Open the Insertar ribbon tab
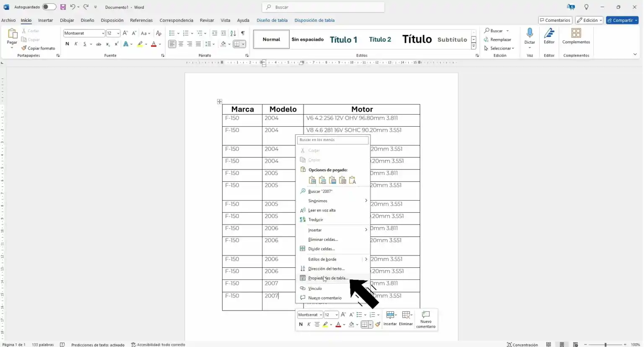 (x=45, y=20)
